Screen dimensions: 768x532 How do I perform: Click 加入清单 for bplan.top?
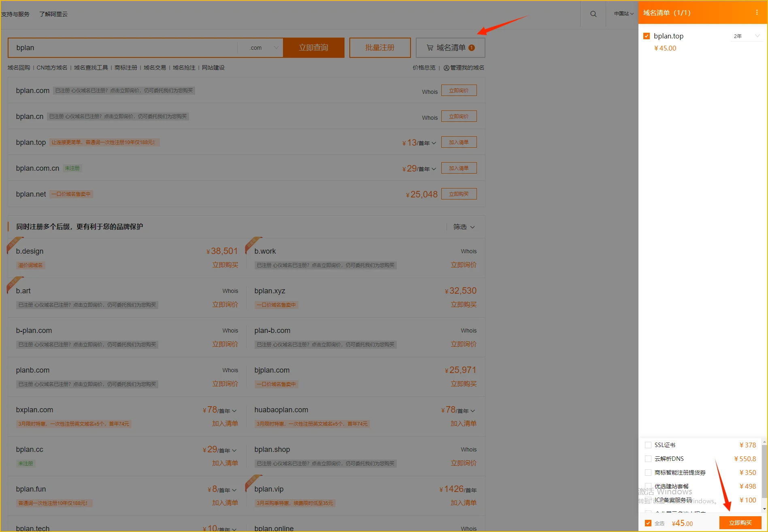[x=459, y=142]
